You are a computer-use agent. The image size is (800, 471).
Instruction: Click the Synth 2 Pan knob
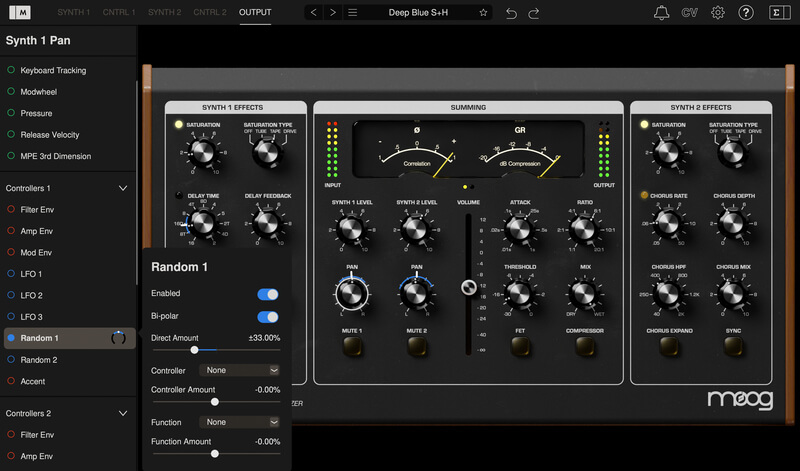[416, 294]
